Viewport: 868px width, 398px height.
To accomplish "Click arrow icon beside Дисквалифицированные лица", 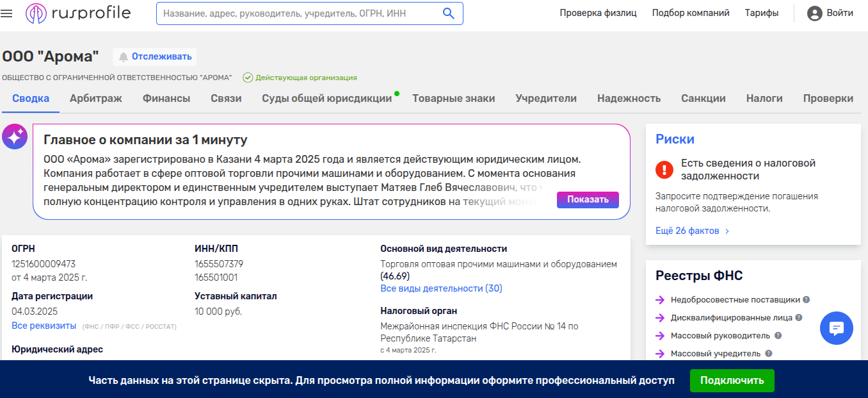I will coord(661,317).
